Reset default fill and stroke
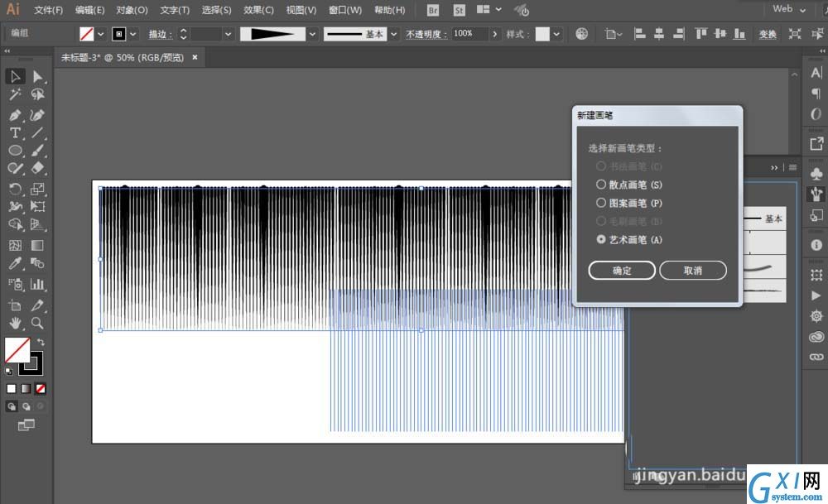This screenshot has height=504, width=828. pos(8,372)
